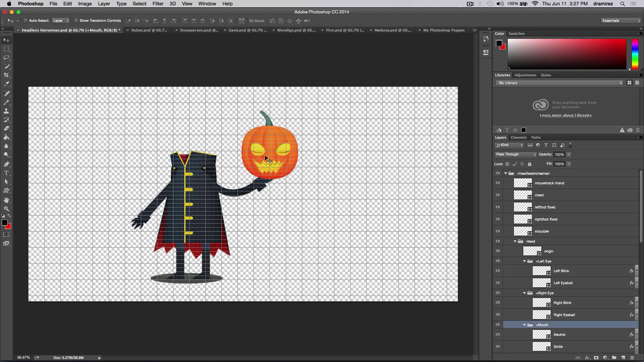This screenshot has width=644, height=362.
Task: Click the Learn more about Libraries link
Action: [x=566, y=115]
